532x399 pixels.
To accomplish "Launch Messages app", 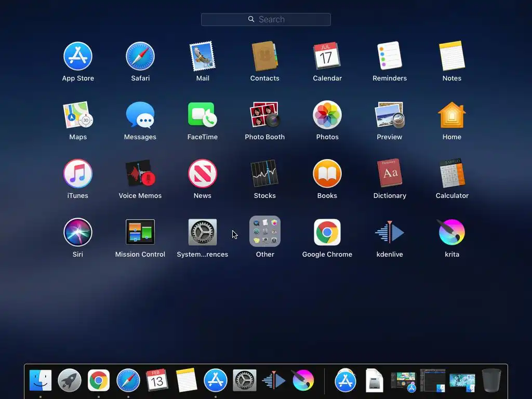I will tap(140, 115).
